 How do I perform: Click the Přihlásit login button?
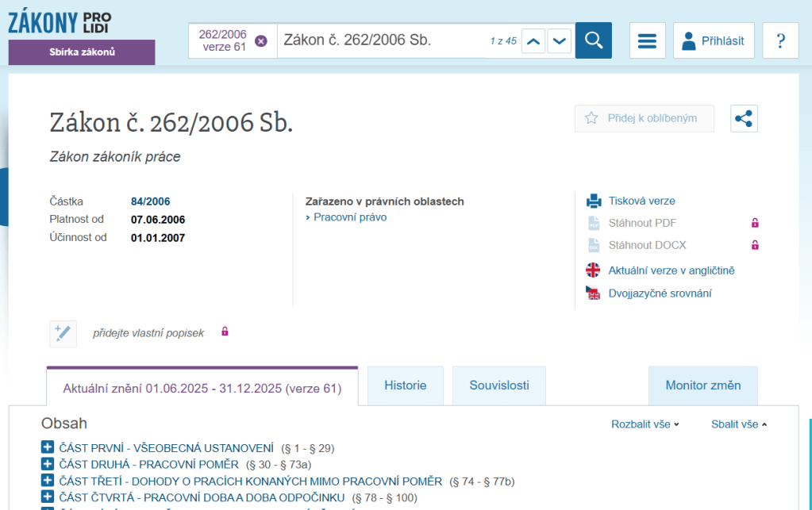(x=714, y=40)
